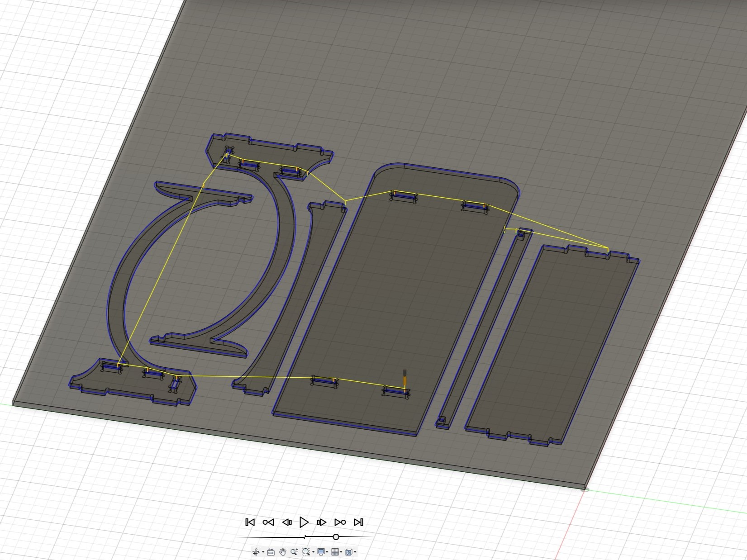Step backward one move
Screen dimensions: 747x560
tap(287, 522)
